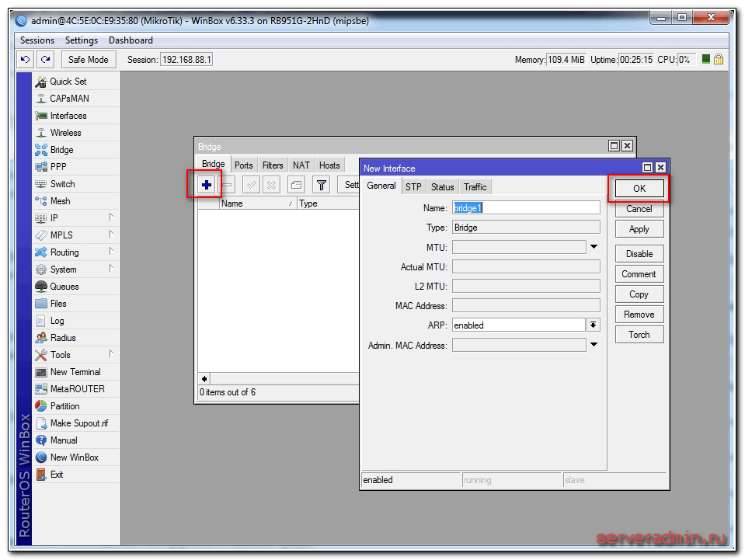Viewport: 745px width, 560px height.
Task: Expand the Admin. MAC Address field arrow
Action: pos(594,345)
